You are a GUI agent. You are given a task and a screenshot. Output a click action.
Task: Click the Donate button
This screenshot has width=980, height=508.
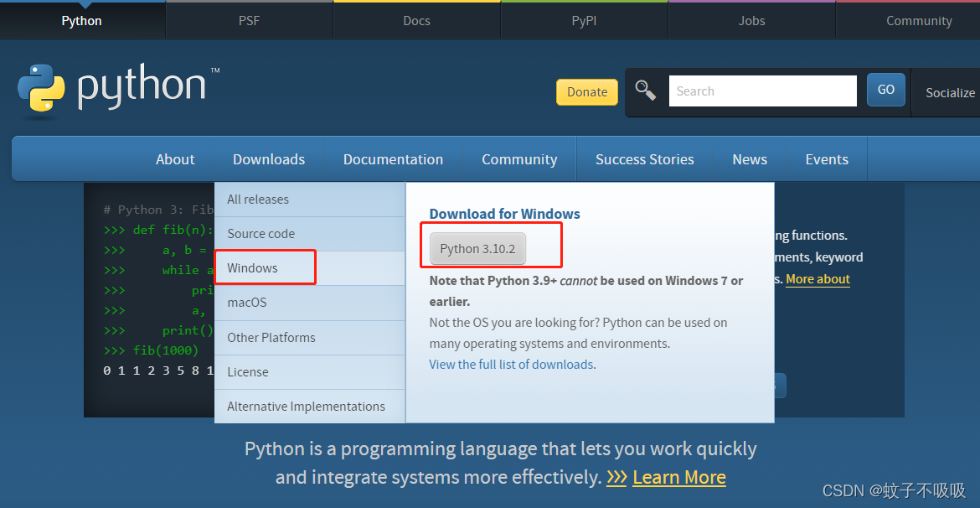coord(587,92)
